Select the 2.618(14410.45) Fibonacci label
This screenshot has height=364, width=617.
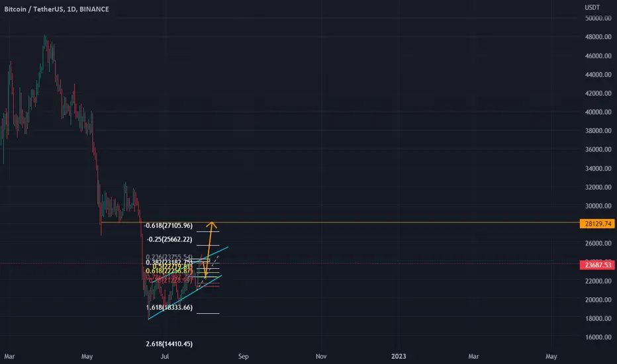[x=169, y=344]
